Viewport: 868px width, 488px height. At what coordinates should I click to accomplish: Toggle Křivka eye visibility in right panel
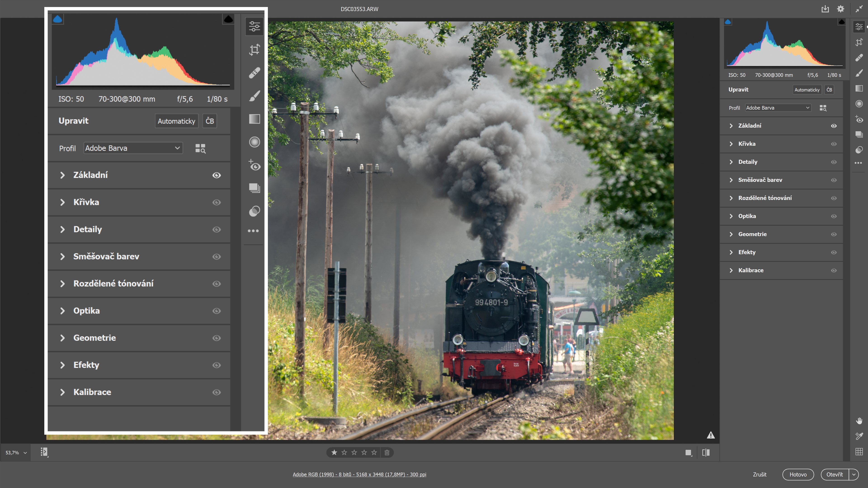pyautogui.click(x=834, y=144)
